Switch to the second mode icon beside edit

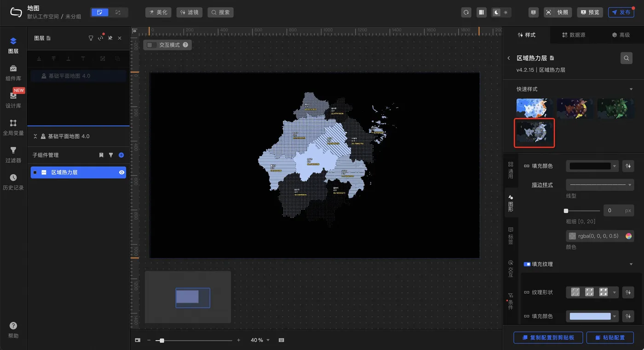[x=118, y=12]
